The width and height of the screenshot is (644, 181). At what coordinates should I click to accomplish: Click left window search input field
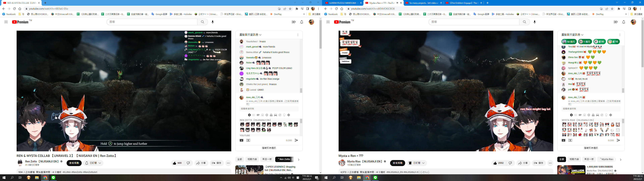152,22
